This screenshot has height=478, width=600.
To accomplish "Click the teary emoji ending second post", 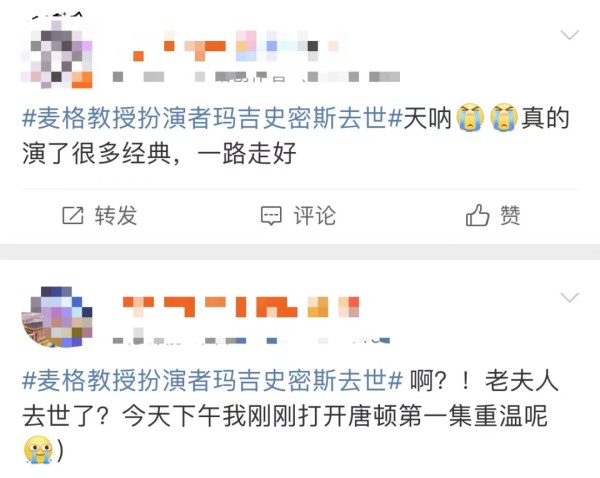I will pyautogui.click(x=38, y=450).
